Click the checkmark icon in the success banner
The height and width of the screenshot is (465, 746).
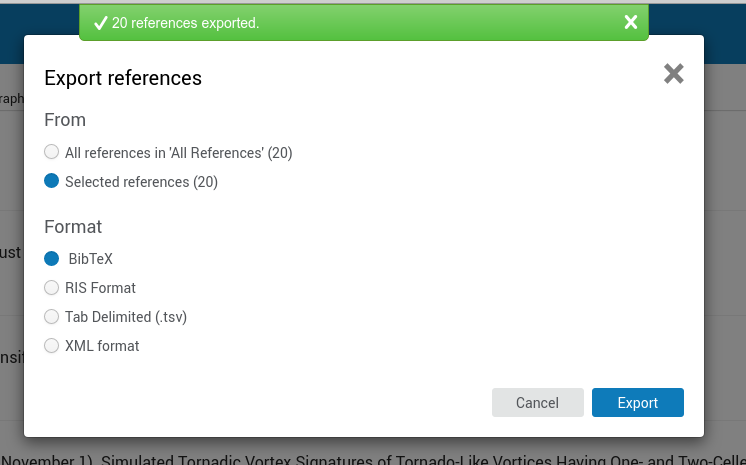pos(100,22)
